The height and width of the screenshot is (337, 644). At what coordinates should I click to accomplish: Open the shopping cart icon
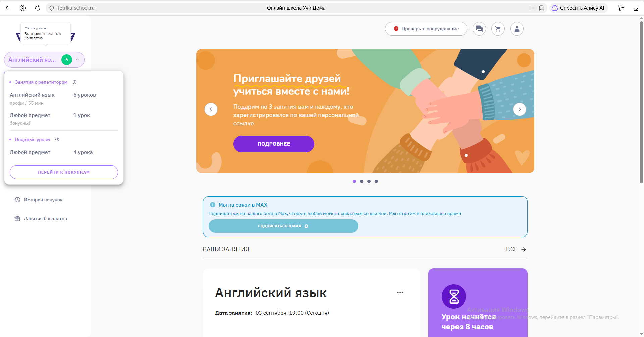click(498, 29)
